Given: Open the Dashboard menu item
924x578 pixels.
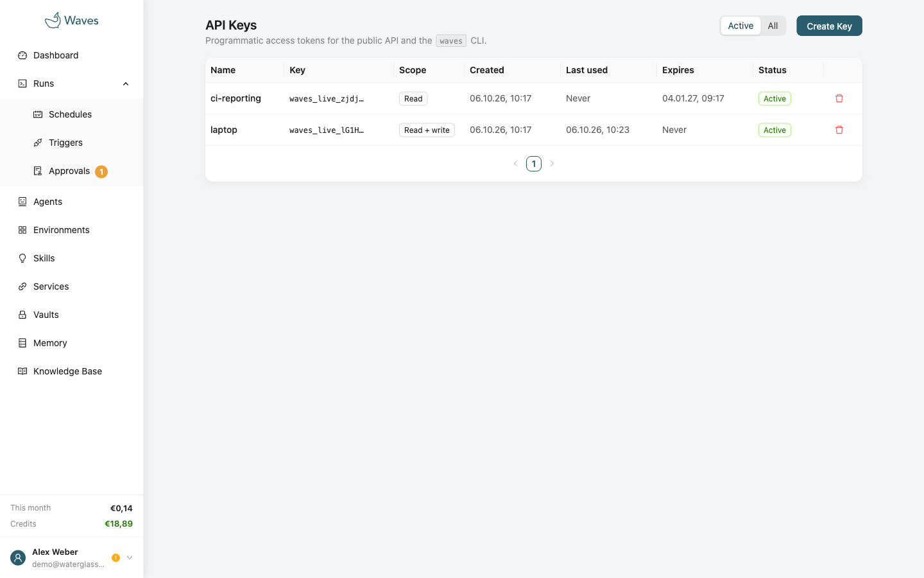Looking at the screenshot, I should point(72,55).
